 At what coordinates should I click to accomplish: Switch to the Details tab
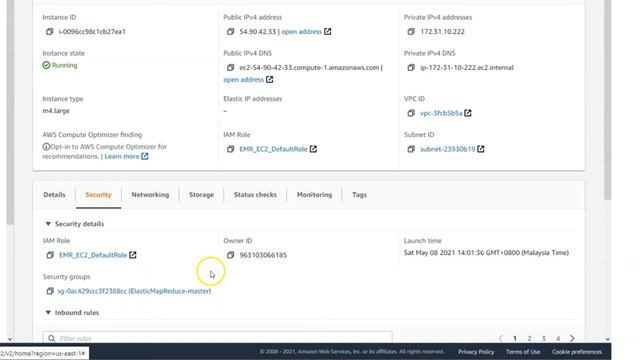[54, 195]
